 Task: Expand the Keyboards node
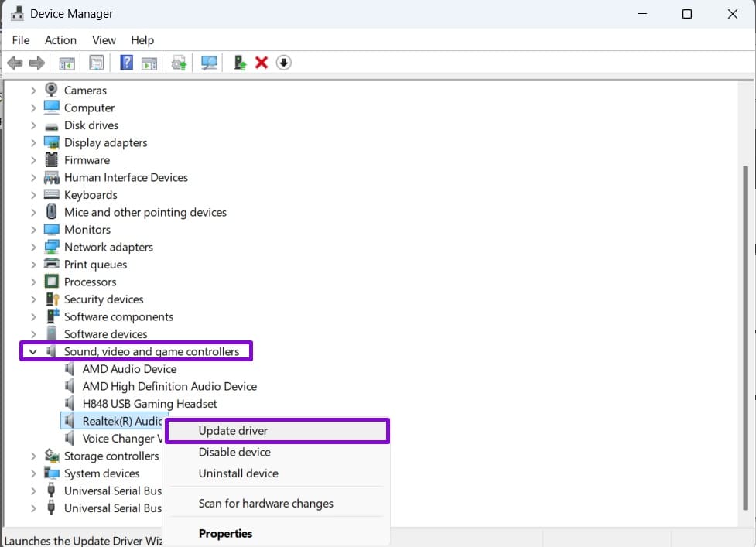pyautogui.click(x=33, y=195)
